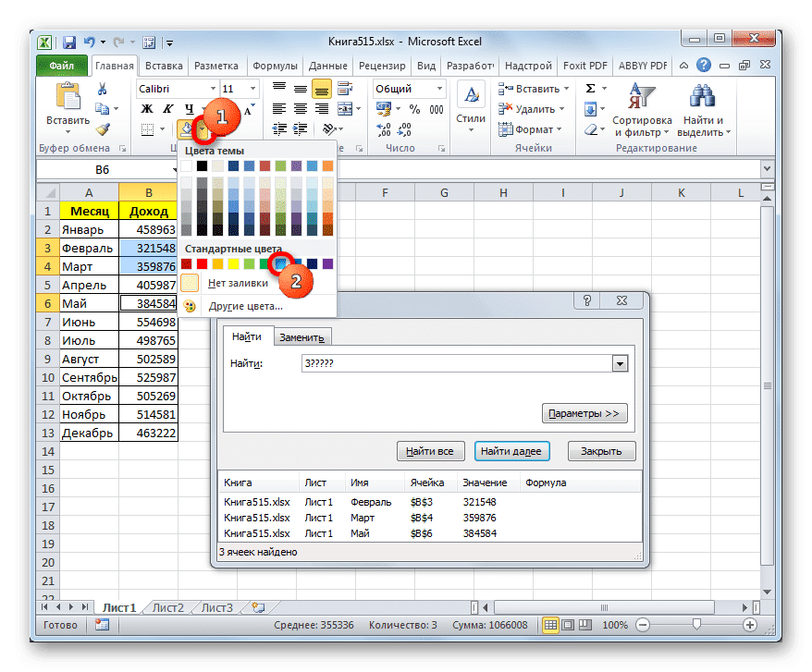Open Найти и выделить menu
The image size is (812, 672).
point(703,110)
